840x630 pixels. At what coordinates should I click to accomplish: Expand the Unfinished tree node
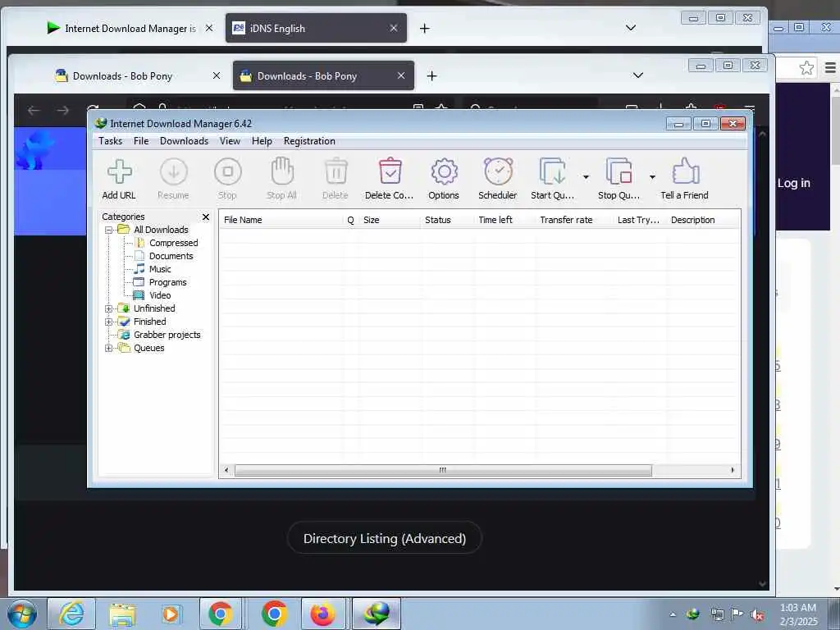tap(109, 308)
